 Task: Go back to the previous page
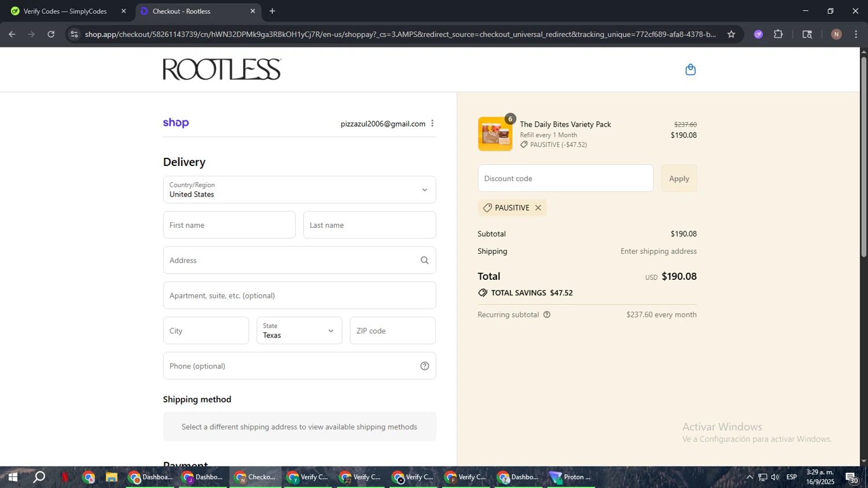point(12,34)
